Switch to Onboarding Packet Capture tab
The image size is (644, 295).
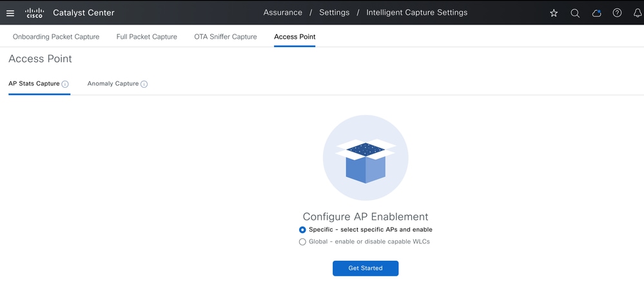56,37
